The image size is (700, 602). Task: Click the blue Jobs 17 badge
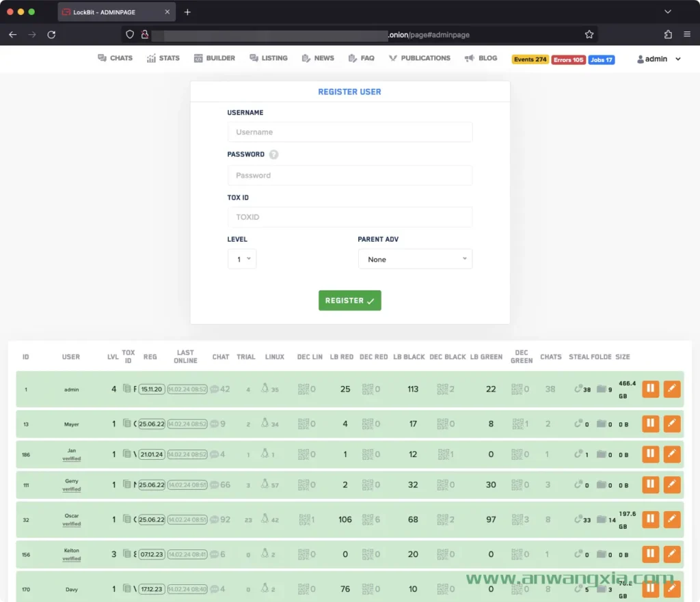tap(602, 59)
